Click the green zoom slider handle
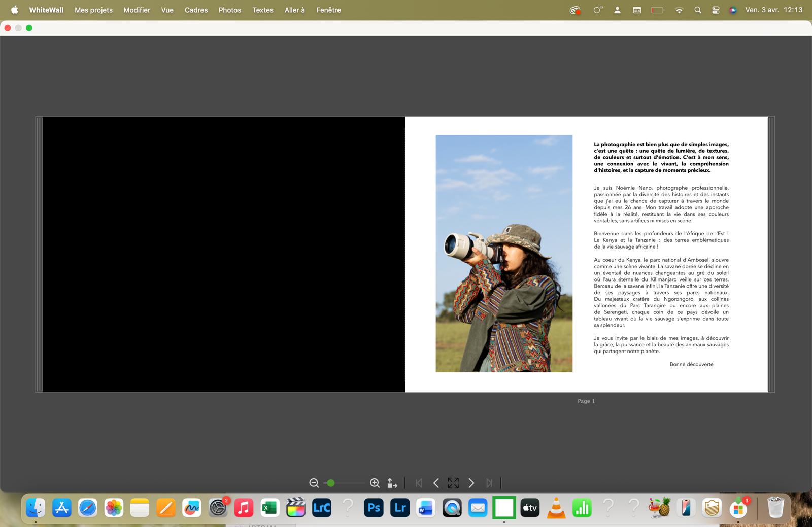The height and width of the screenshot is (527, 812). coord(331,483)
